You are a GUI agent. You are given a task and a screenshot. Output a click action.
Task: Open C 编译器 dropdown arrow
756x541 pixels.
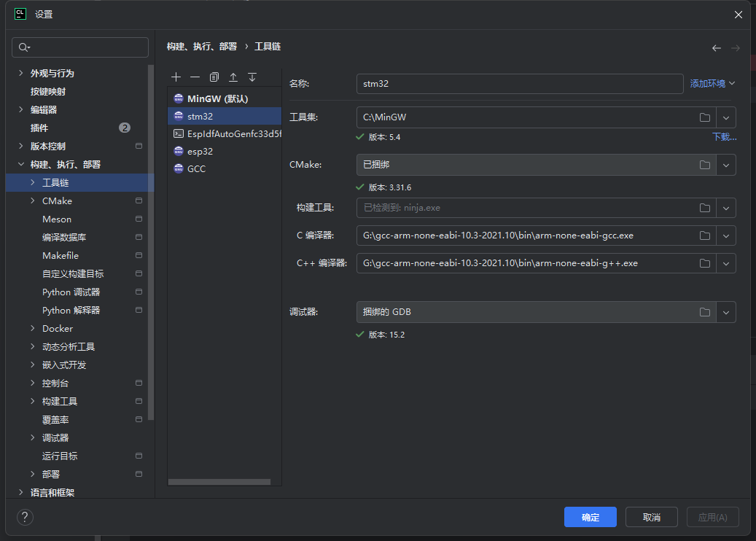tap(726, 236)
